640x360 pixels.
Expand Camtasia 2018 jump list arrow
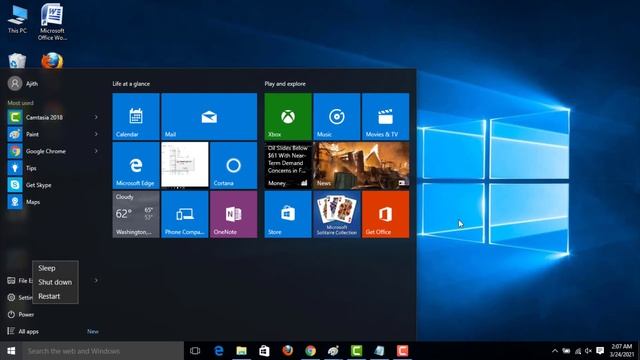(x=96, y=117)
